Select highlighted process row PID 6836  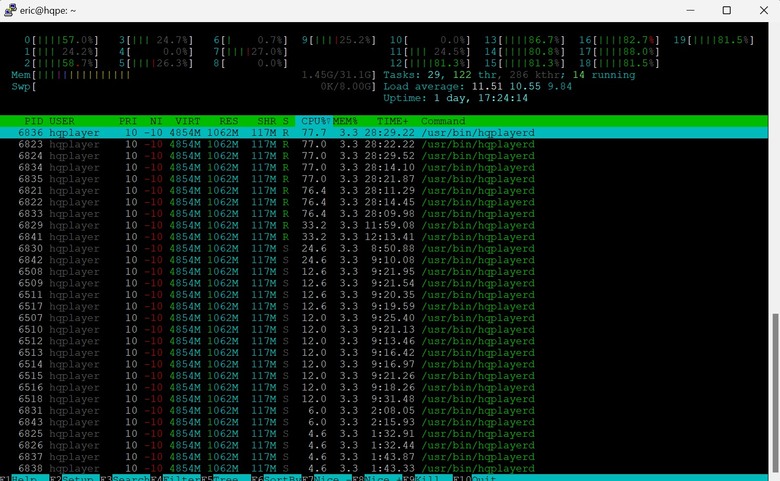click(x=384, y=133)
